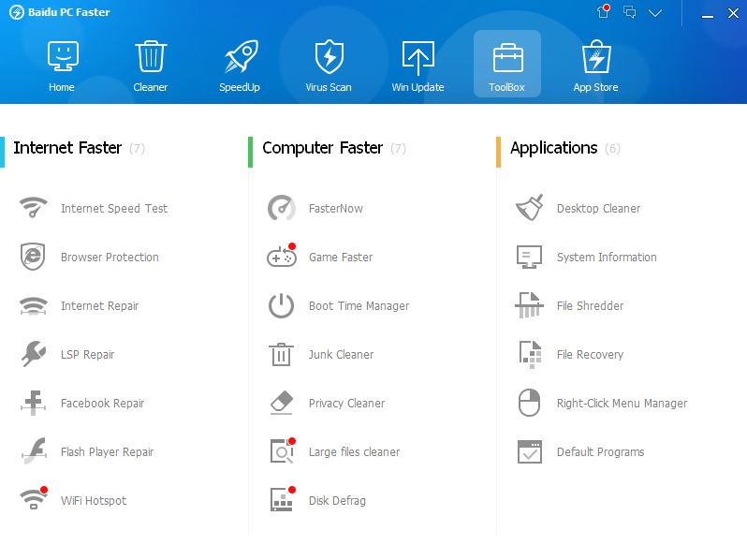Launch Internet Repair text link
The width and height of the screenshot is (747, 560).
point(99,305)
